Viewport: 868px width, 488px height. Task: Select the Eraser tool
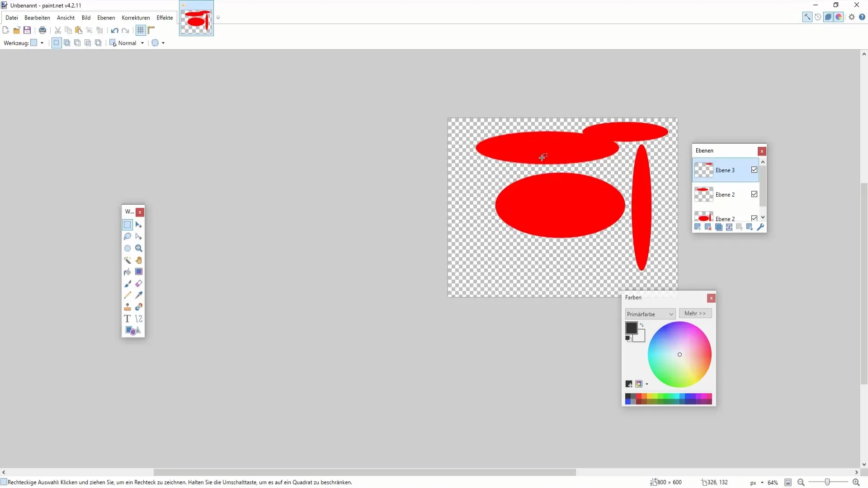click(139, 283)
